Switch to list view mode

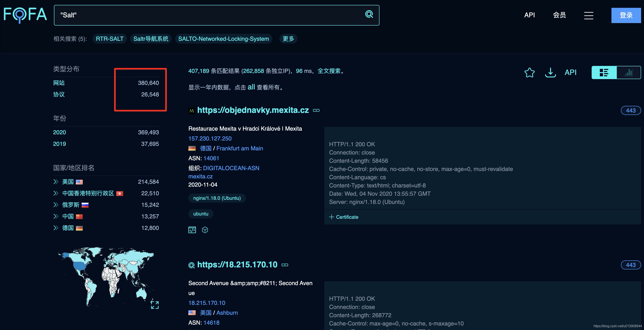click(604, 73)
